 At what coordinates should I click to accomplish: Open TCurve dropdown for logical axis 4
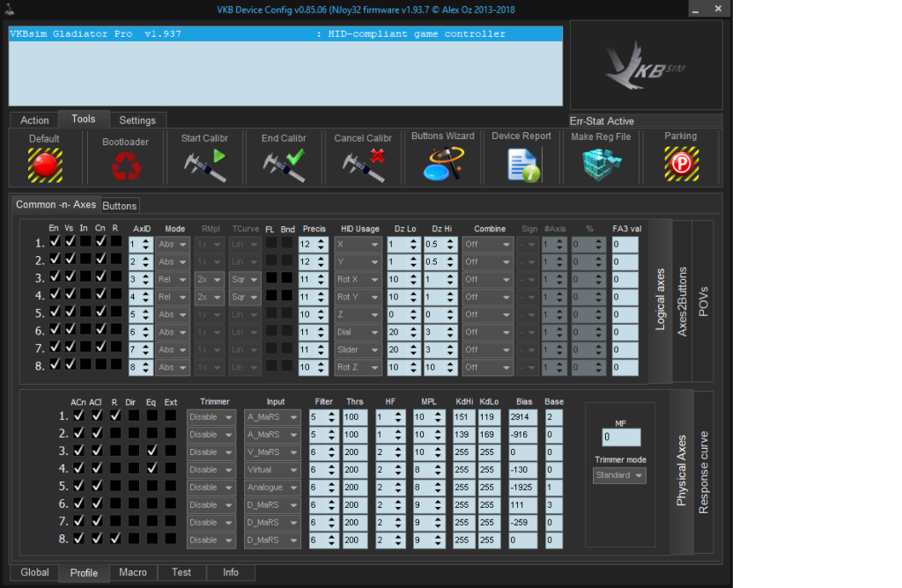(245, 298)
